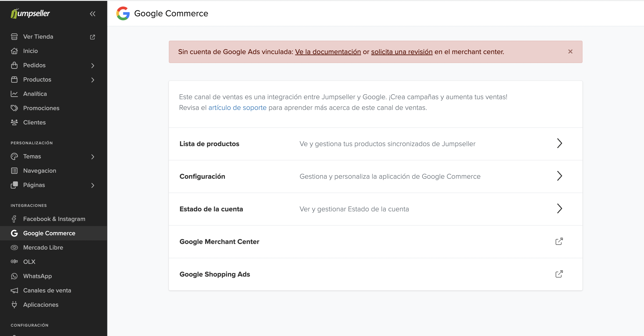The height and width of the screenshot is (336, 644).
Task: Click the Google G icon in the sidebar
Action: (x=14, y=233)
